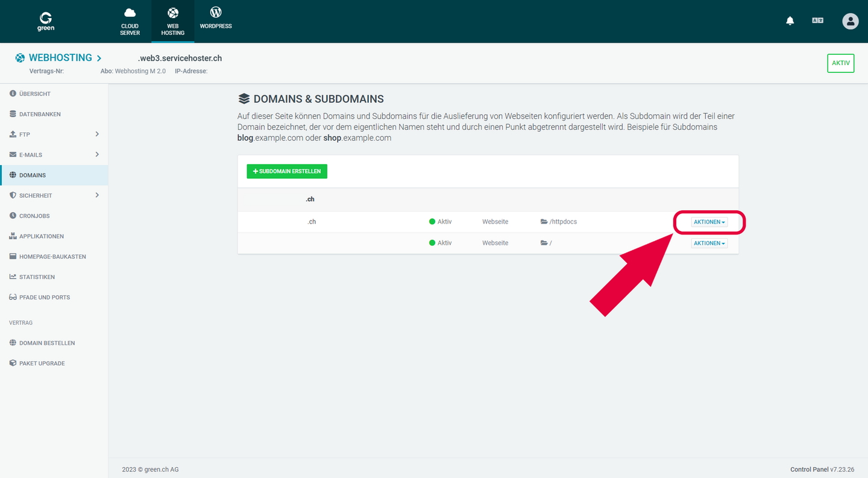Select the Web Hosting top tab
The width and height of the screenshot is (868, 478).
[173, 21]
